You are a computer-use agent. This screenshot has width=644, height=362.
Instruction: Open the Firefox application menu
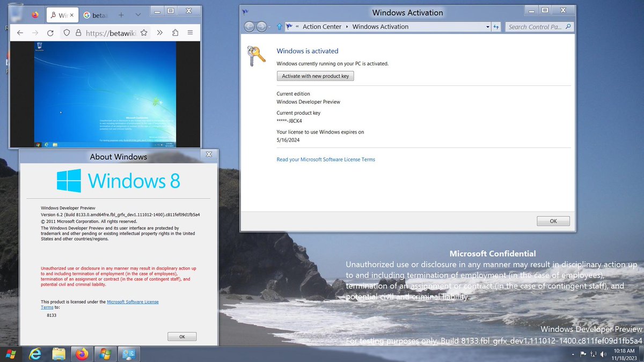point(190,33)
